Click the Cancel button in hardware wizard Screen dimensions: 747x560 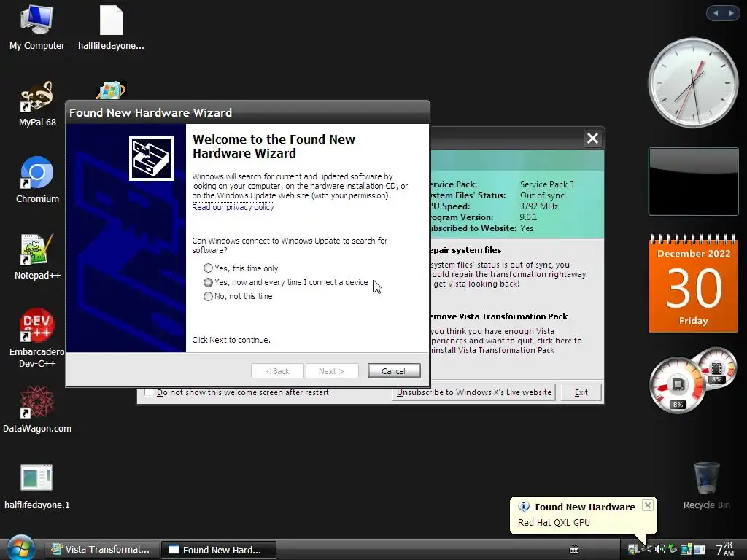(394, 371)
